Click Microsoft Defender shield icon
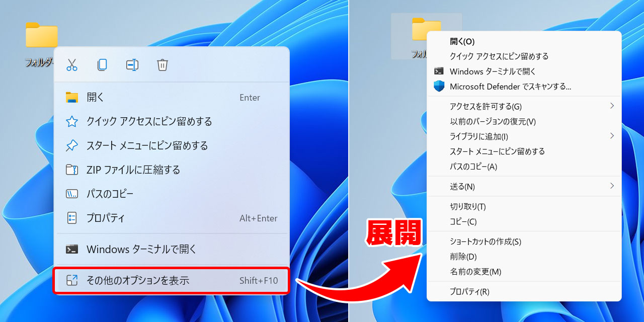The height and width of the screenshot is (322, 644). pyautogui.click(x=439, y=87)
